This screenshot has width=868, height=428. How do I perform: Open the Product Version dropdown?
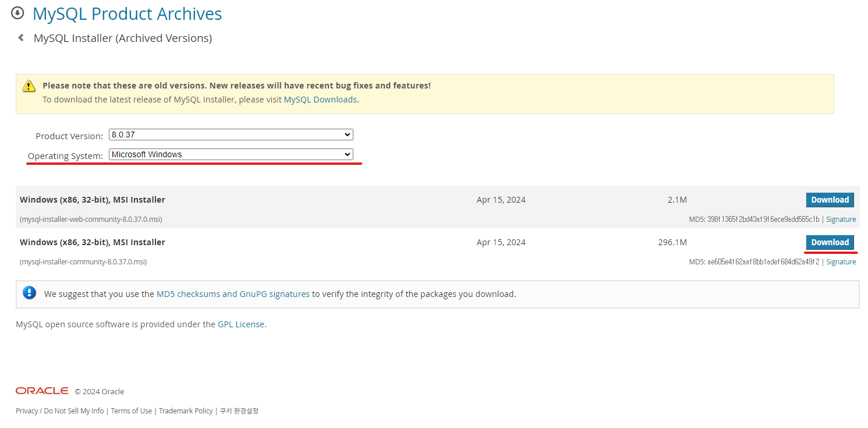231,135
